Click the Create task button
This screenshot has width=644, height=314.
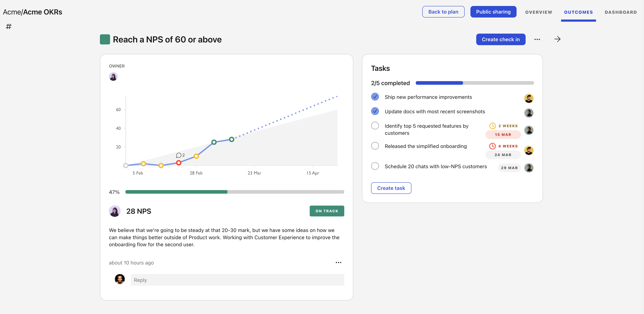click(391, 188)
